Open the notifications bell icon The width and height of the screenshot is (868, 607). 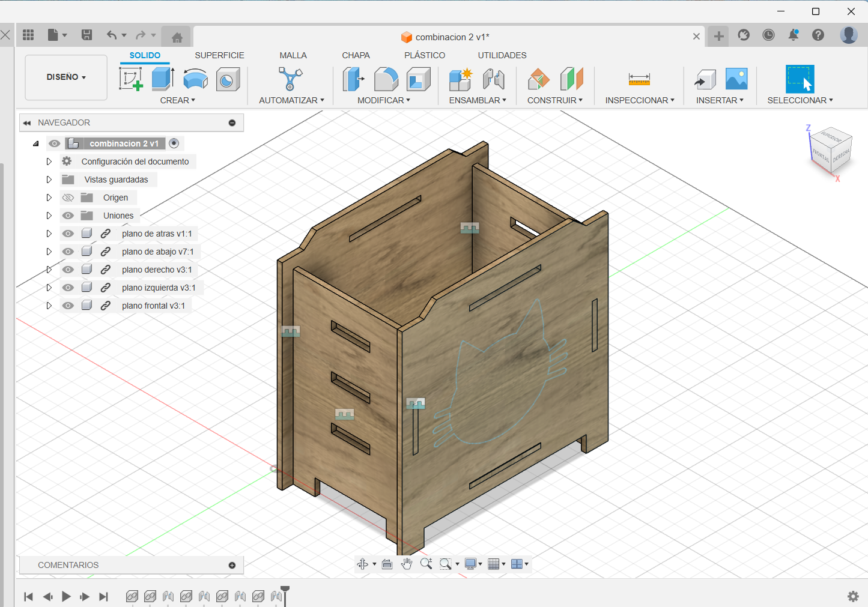[793, 35]
